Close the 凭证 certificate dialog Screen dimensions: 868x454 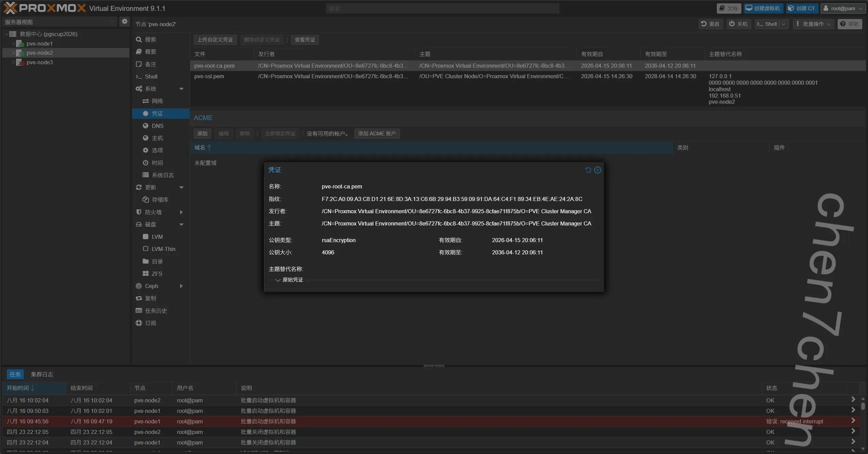coord(597,170)
